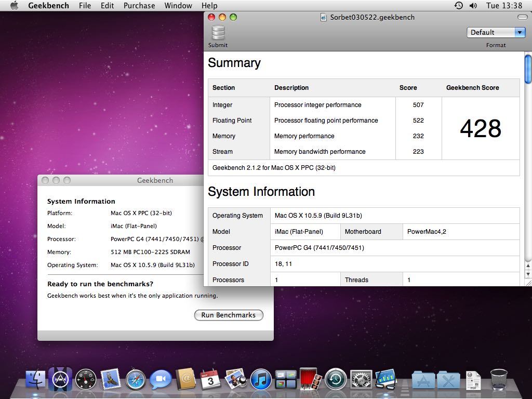Open the PDF document in the Dock
Screen dimensions: 532x399
point(473,380)
